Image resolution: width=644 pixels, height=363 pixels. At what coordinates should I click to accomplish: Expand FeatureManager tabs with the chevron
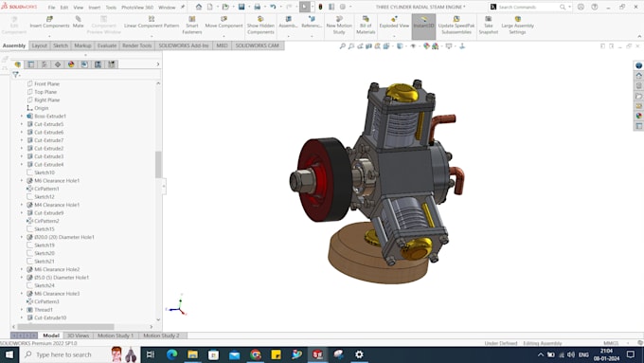click(x=158, y=64)
